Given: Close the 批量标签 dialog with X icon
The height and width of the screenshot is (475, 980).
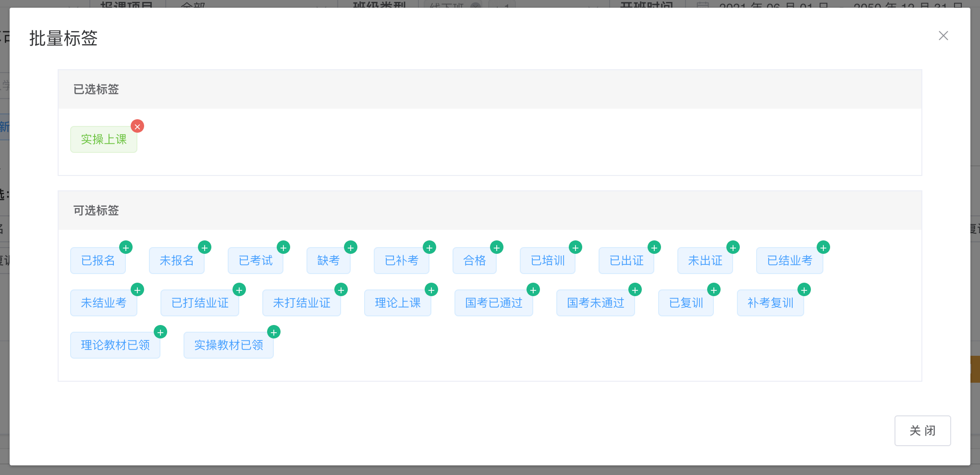Looking at the screenshot, I should tap(943, 36).
